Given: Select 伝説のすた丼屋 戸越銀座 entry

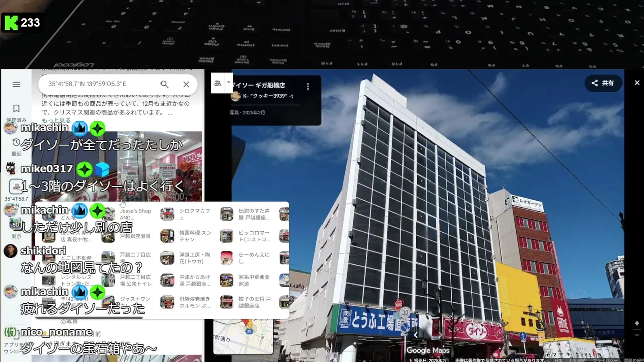Looking at the screenshot, I should (247, 214).
